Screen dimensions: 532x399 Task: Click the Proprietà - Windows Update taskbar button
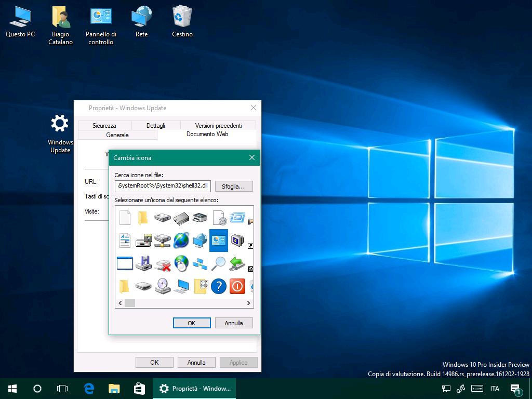click(194, 389)
